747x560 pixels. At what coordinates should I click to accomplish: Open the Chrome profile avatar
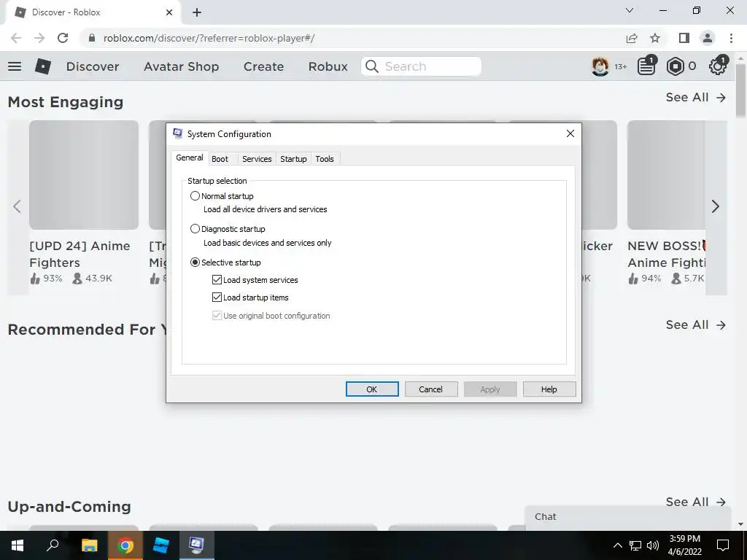tap(708, 38)
